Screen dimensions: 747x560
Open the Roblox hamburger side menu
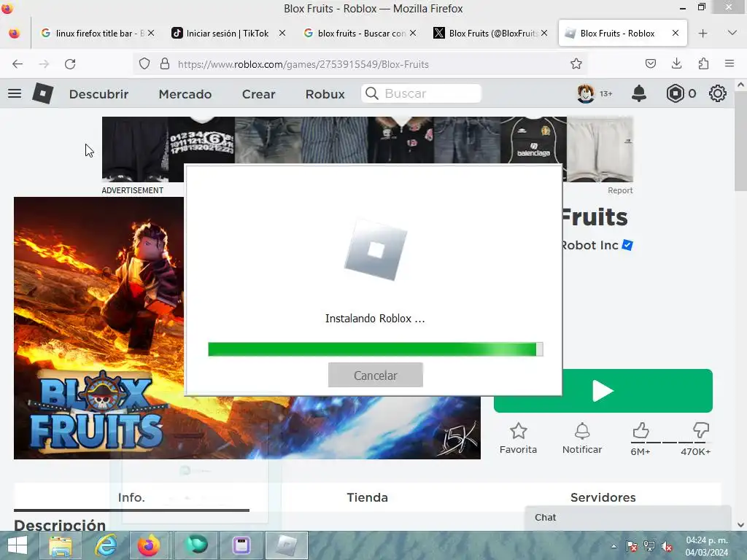[x=15, y=93]
